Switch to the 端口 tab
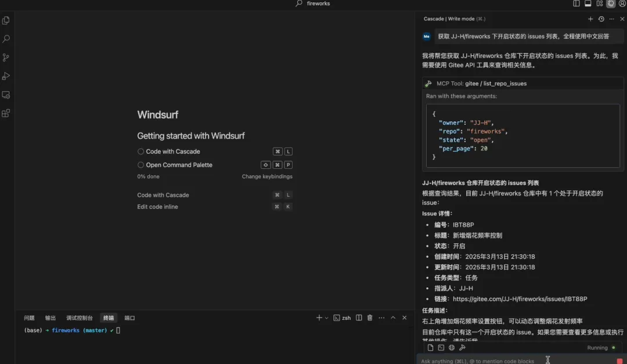Viewport: 627px width, 364px height. coord(129,318)
